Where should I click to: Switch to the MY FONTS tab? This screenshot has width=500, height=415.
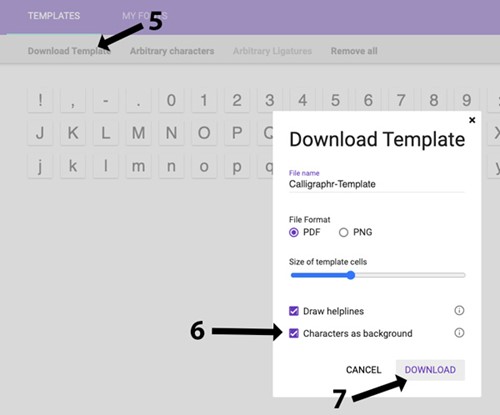[x=144, y=16]
